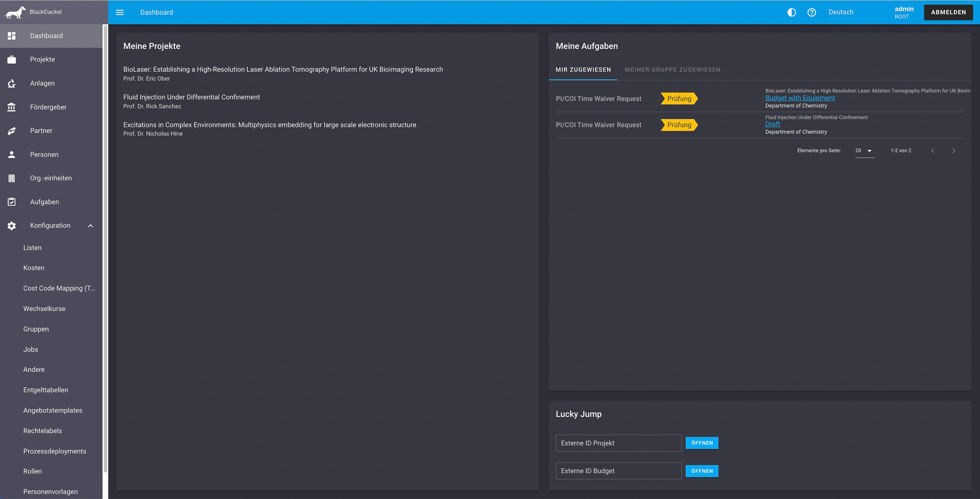The image size is (980, 499).
Task: Open Fördergeber in the sidebar
Action: 51,107
